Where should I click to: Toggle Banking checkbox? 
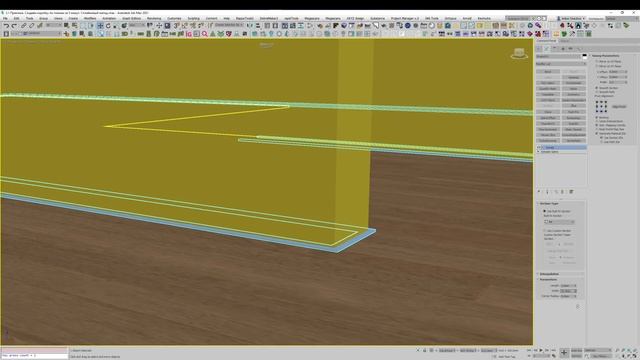597,118
